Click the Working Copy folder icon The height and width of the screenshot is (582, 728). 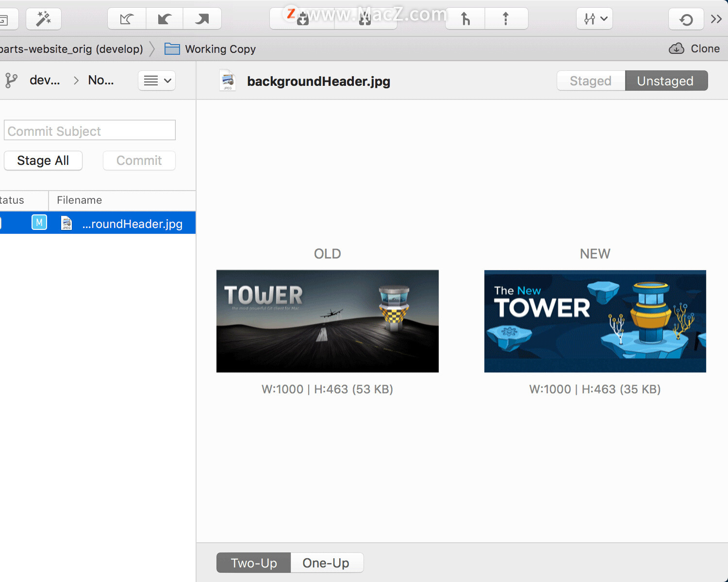click(172, 49)
